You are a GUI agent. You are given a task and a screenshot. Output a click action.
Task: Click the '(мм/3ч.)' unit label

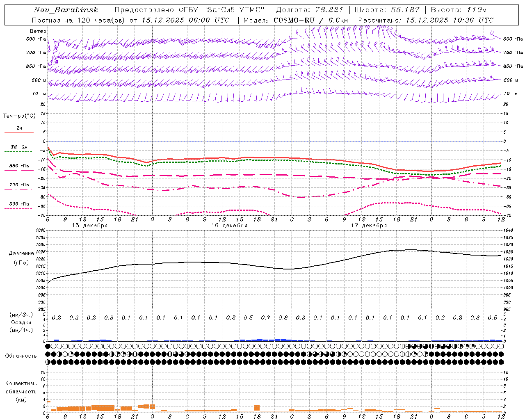coord(21,315)
